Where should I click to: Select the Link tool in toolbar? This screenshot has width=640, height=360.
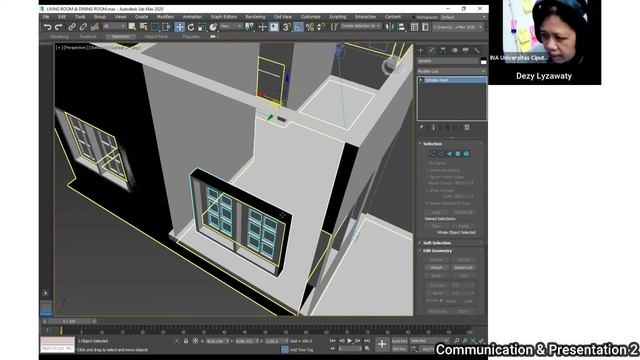point(72,27)
